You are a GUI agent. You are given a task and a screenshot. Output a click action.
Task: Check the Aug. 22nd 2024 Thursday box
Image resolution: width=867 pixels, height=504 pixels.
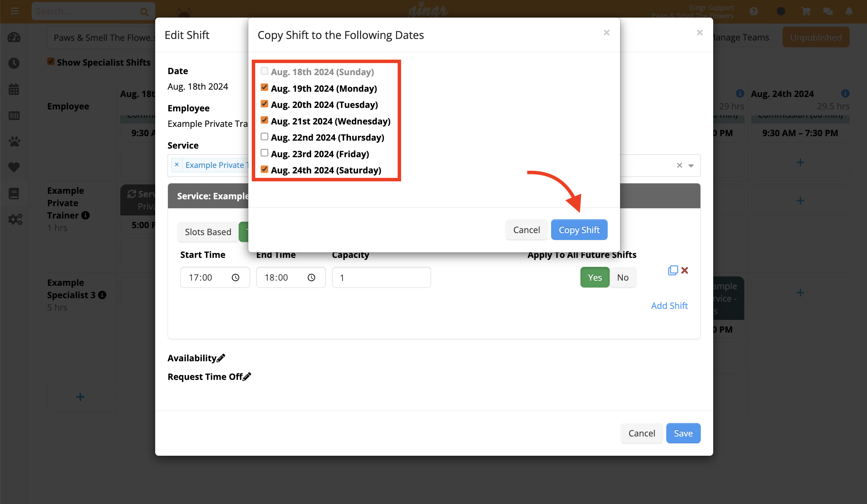pos(264,136)
